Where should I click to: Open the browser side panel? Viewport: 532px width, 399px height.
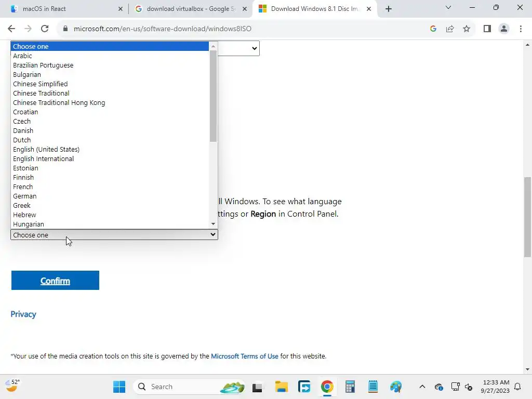tap(487, 29)
